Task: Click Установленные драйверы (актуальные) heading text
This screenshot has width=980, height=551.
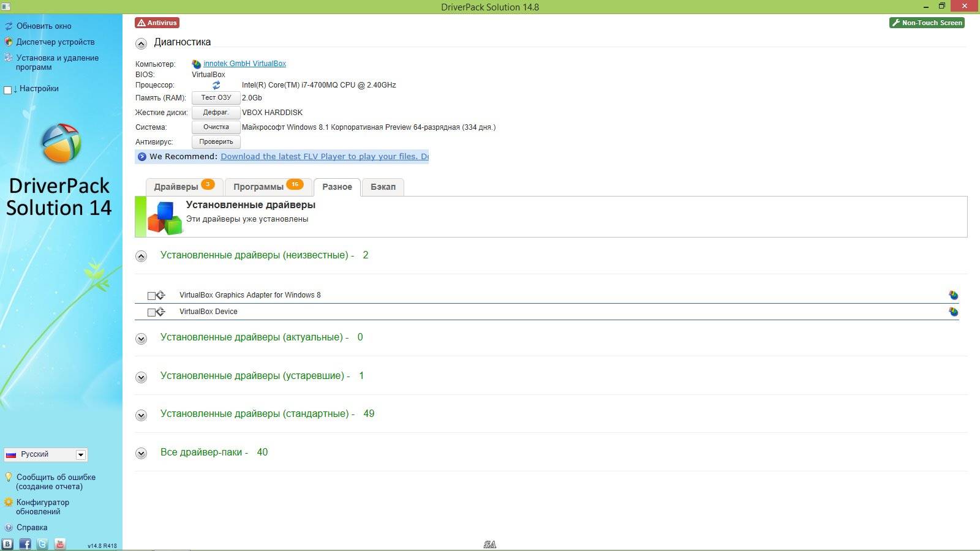Action: [252, 337]
